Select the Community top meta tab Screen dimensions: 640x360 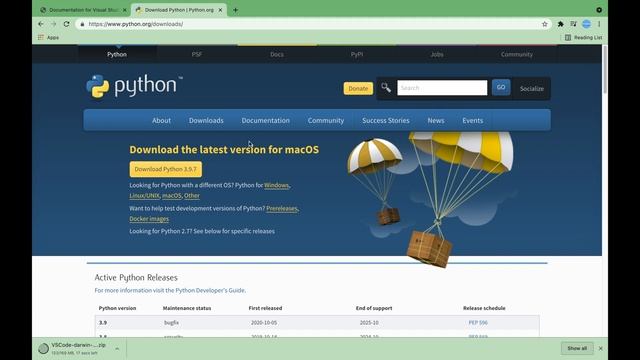click(x=517, y=54)
